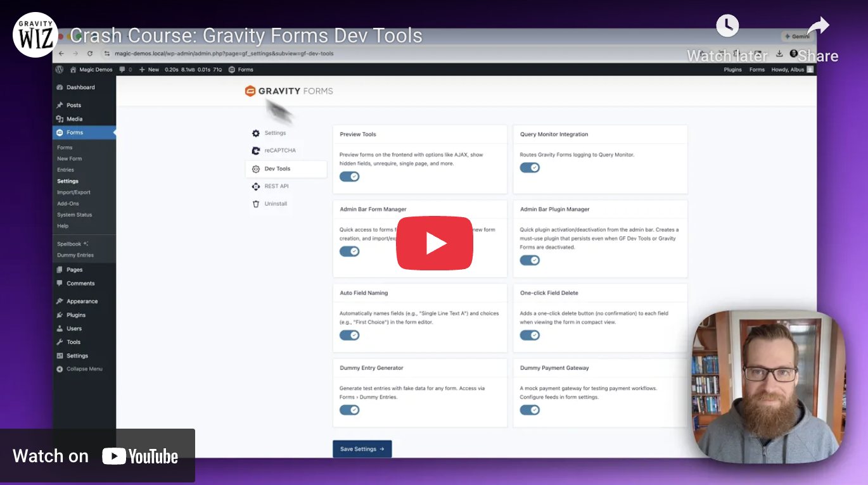Switch to the Settings tab in sidebar
Image resolution: width=868 pixels, height=485 pixels.
pos(67,180)
